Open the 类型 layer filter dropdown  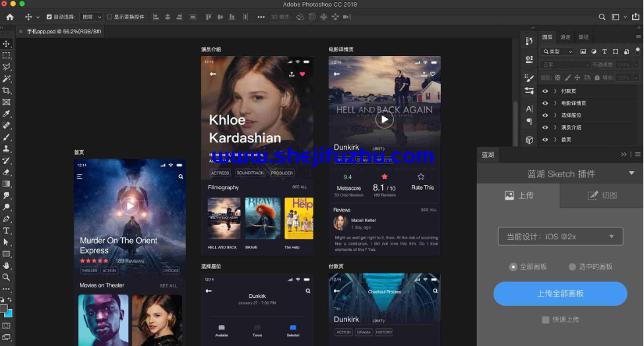[x=558, y=51]
